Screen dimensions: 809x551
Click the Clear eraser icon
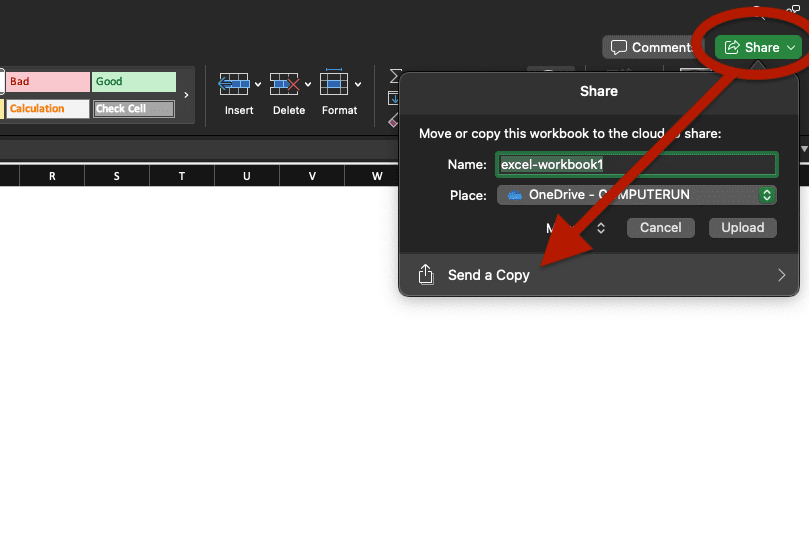pos(394,121)
